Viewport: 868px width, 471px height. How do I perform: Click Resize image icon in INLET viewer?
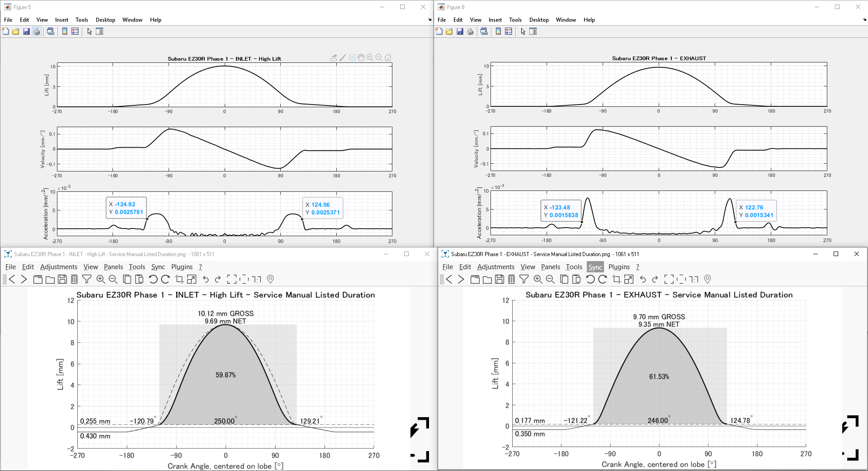click(x=192, y=279)
